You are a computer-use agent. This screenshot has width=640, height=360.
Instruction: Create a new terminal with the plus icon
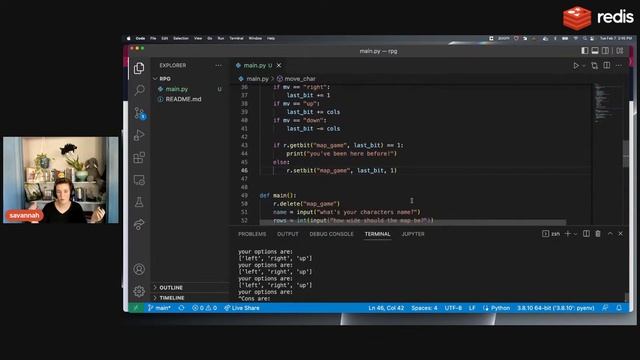567,233
